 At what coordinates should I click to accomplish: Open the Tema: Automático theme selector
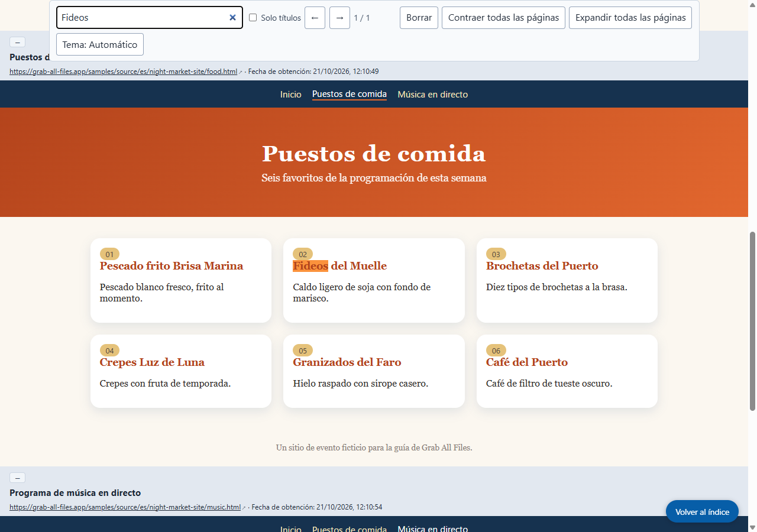[100, 44]
